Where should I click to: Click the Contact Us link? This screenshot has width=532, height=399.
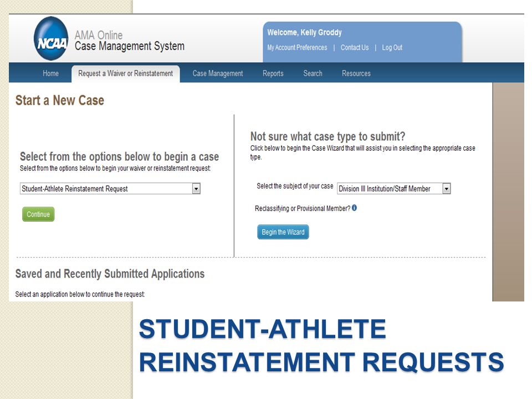tap(355, 48)
